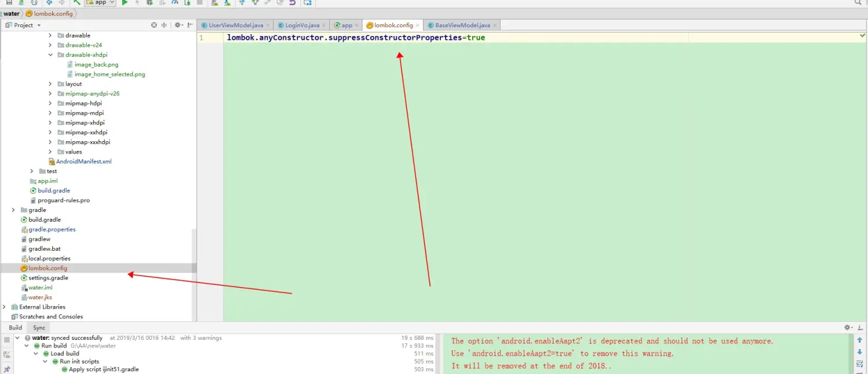Select settings.gradle file
This screenshot has height=374, width=868.
48,278
